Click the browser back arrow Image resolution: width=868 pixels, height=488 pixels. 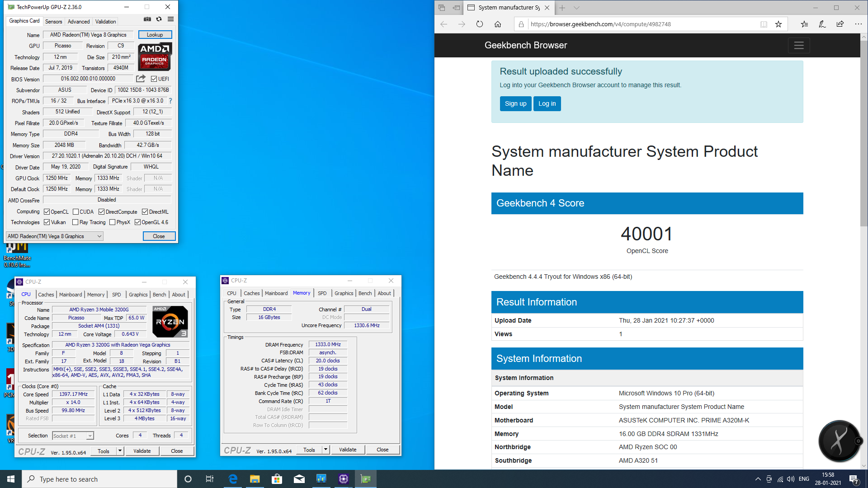tap(443, 24)
